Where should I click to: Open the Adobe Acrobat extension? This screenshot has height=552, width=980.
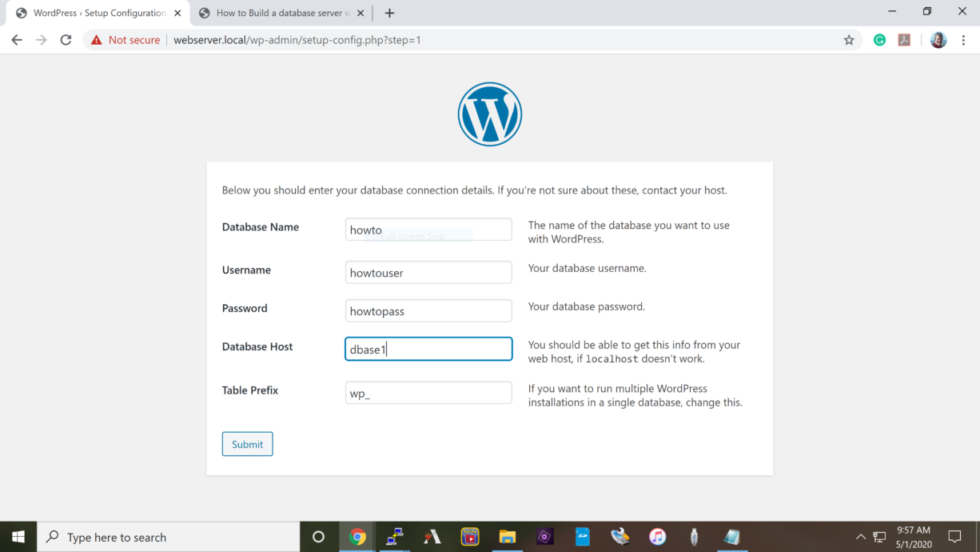904,39
